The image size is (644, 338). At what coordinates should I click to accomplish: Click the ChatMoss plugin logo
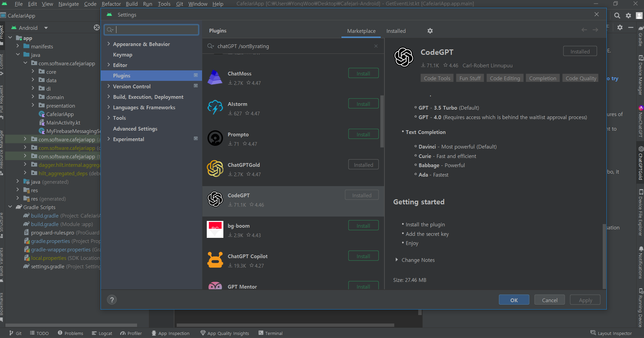coord(215,77)
